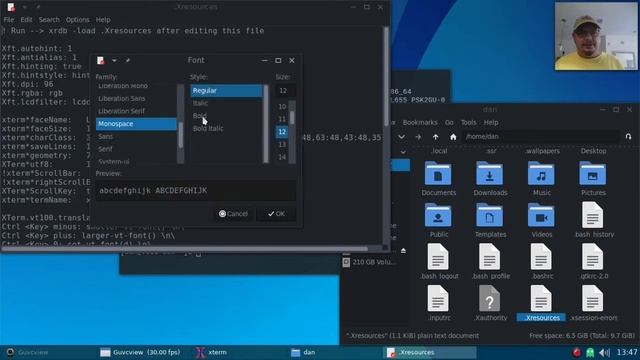Confirm font choice with OK button
The height and width of the screenshot is (360, 640).
276,213
